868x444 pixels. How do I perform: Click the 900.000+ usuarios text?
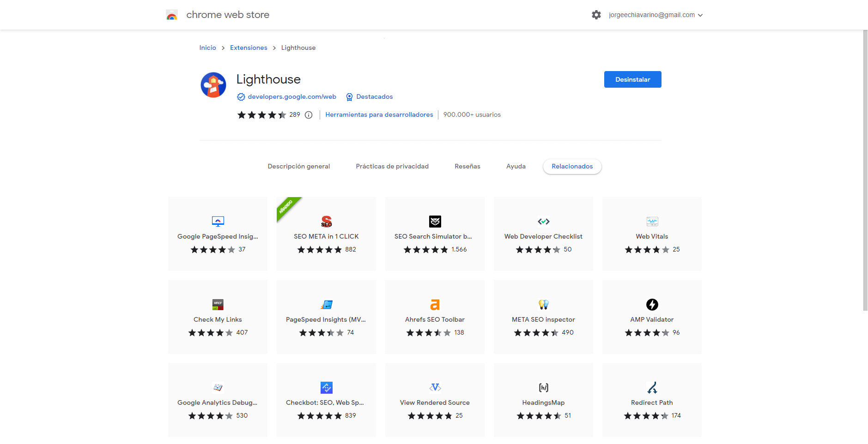pyautogui.click(x=472, y=115)
